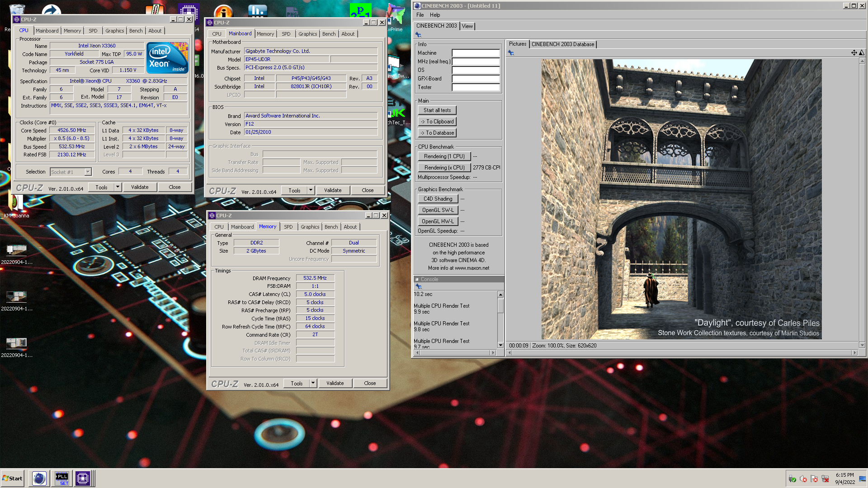Open the File menu in CINEBENCH

pyautogui.click(x=420, y=15)
